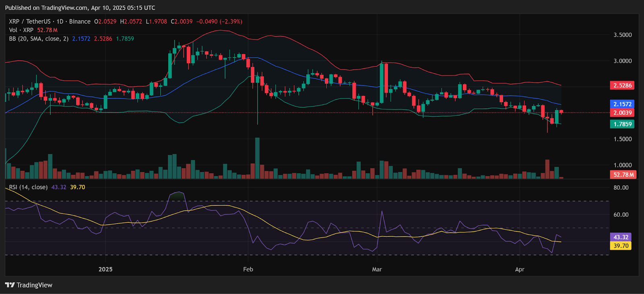Click the blue 2.1572 price axis tag
Viewport: 644px width, 294px height.
click(622, 104)
